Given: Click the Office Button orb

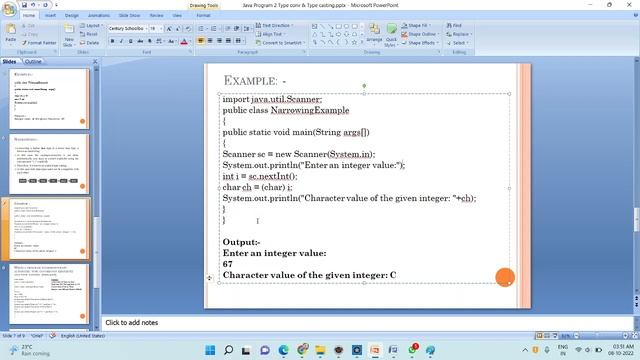Looking at the screenshot, I should pyautogui.click(x=9, y=9).
